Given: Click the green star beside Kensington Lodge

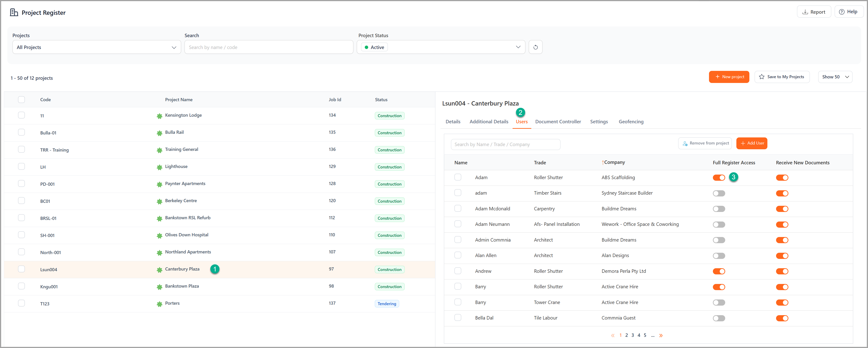Looking at the screenshot, I should click(159, 116).
